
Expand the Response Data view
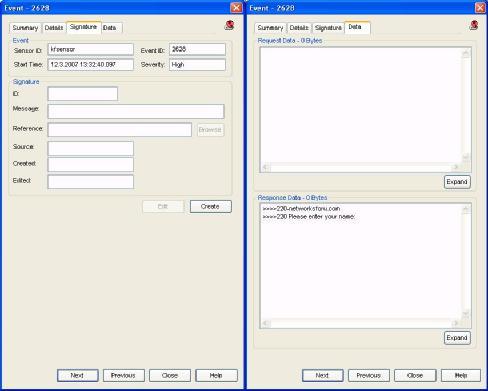tap(457, 338)
